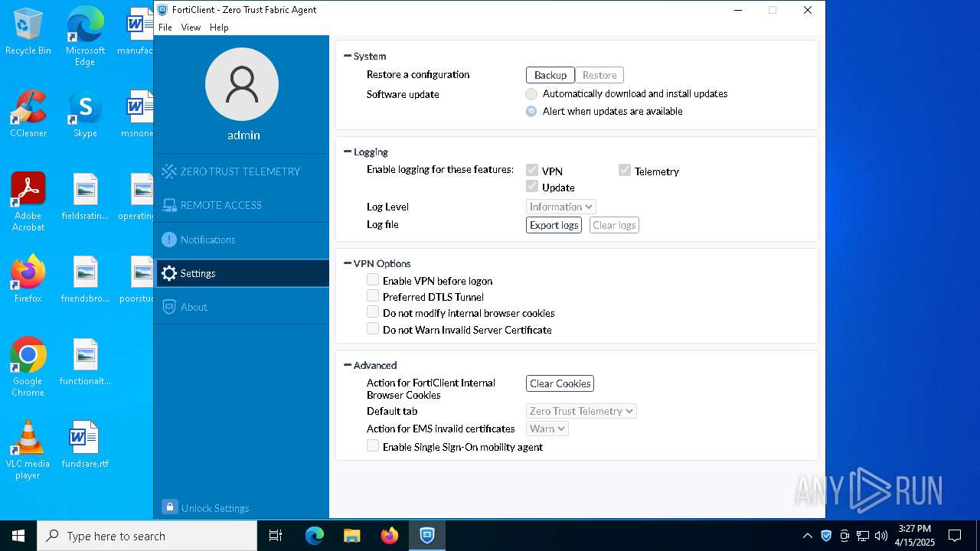Click the Windows Start button
This screenshot has height=551, width=980.
pos(18,536)
